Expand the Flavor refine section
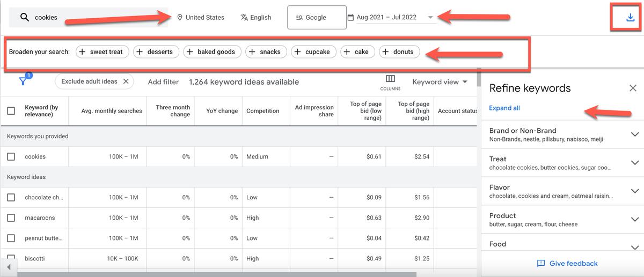Image resolution: width=644 pixels, height=277 pixels. (x=635, y=191)
